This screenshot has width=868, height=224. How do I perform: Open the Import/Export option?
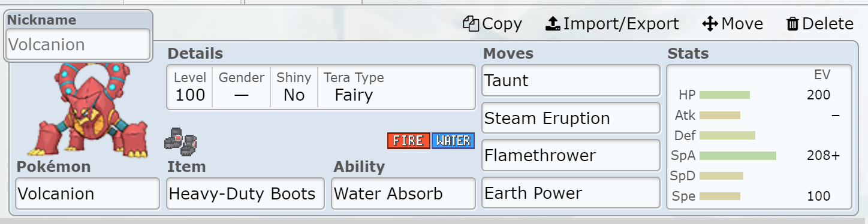(x=612, y=24)
